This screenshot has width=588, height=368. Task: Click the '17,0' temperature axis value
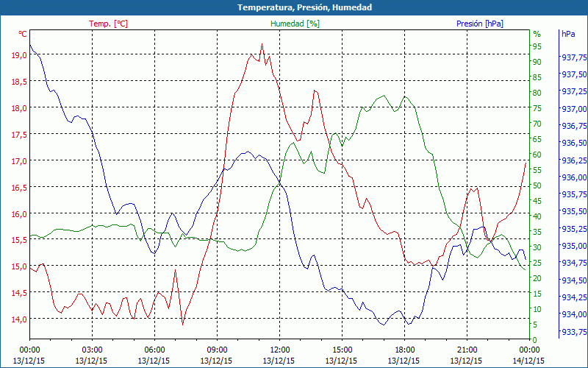20,160
